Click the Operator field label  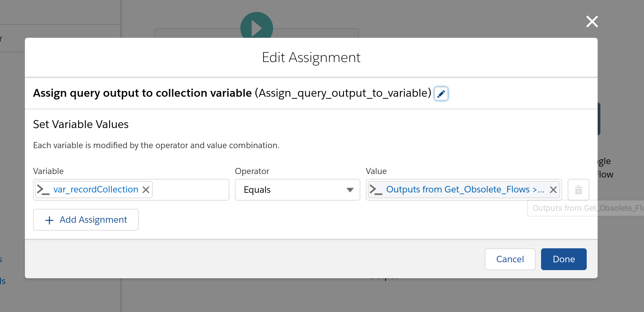click(252, 171)
